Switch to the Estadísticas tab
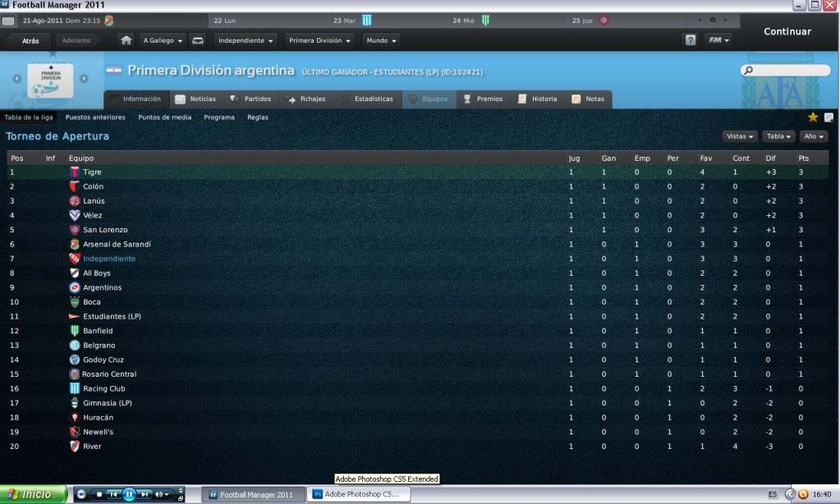This screenshot has height=504, width=840. 368,99
